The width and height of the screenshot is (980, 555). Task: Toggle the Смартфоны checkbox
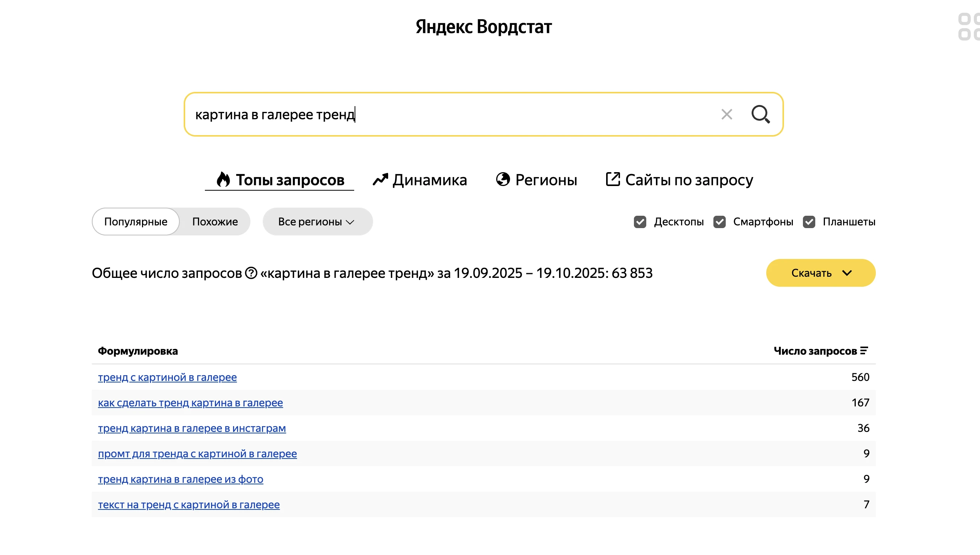click(719, 222)
